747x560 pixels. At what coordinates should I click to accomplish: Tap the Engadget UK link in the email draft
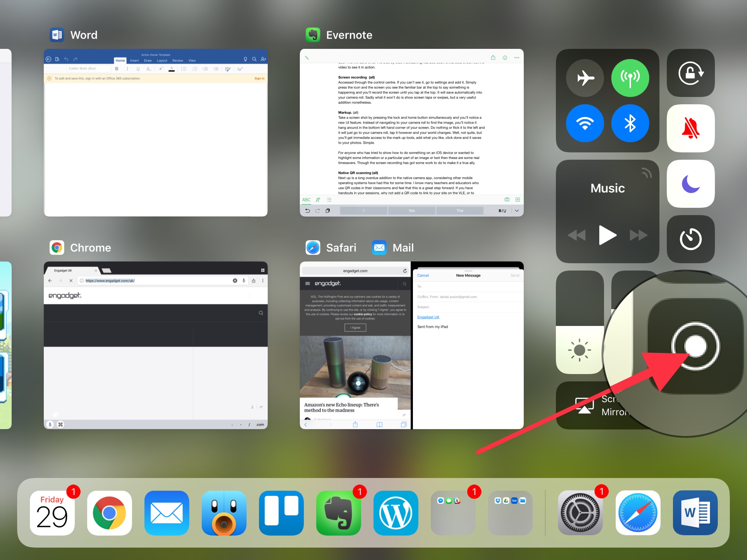(428, 317)
